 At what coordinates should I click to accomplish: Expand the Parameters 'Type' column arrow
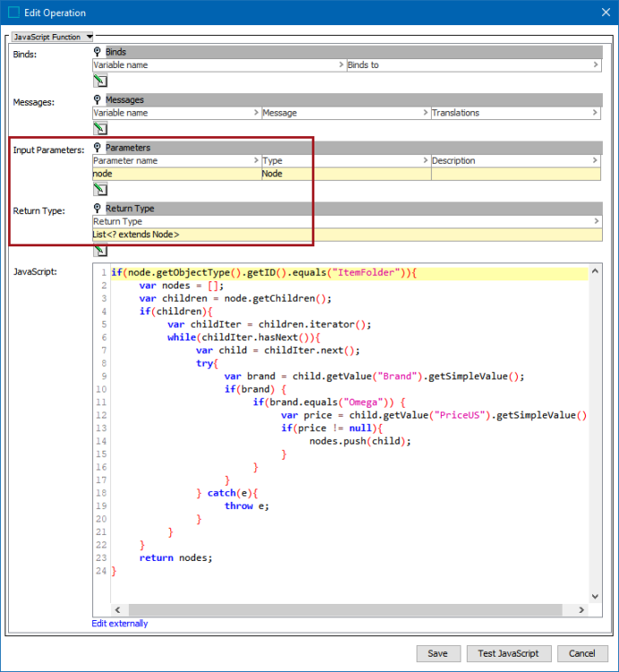pos(426,160)
